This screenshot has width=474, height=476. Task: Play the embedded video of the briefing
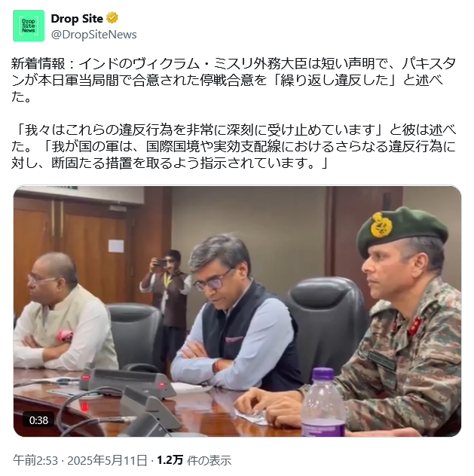tap(237, 311)
